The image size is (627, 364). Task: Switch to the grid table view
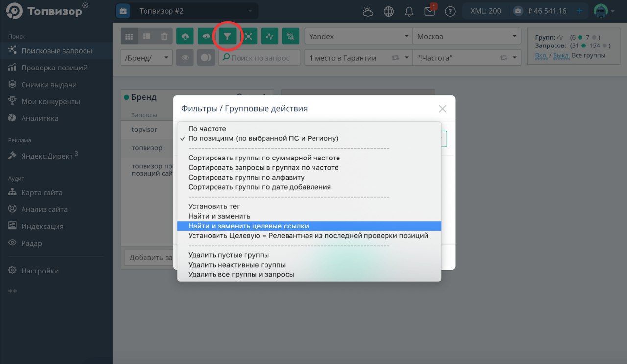(129, 36)
